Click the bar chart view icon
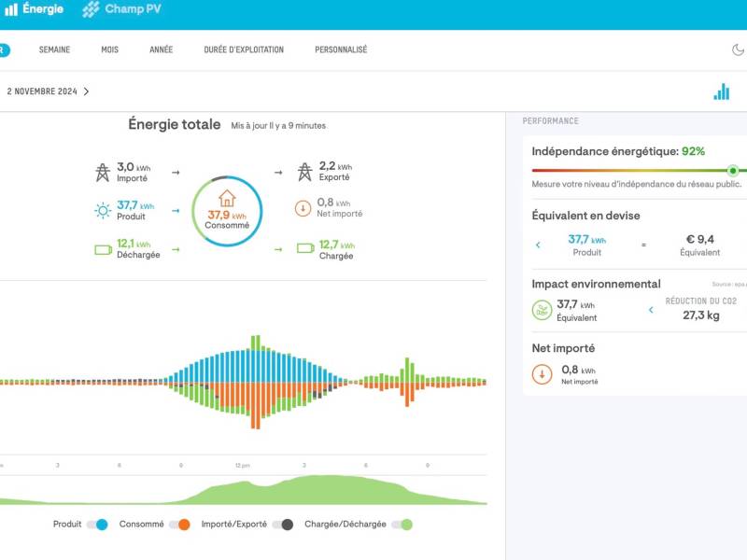 point(721,91)
